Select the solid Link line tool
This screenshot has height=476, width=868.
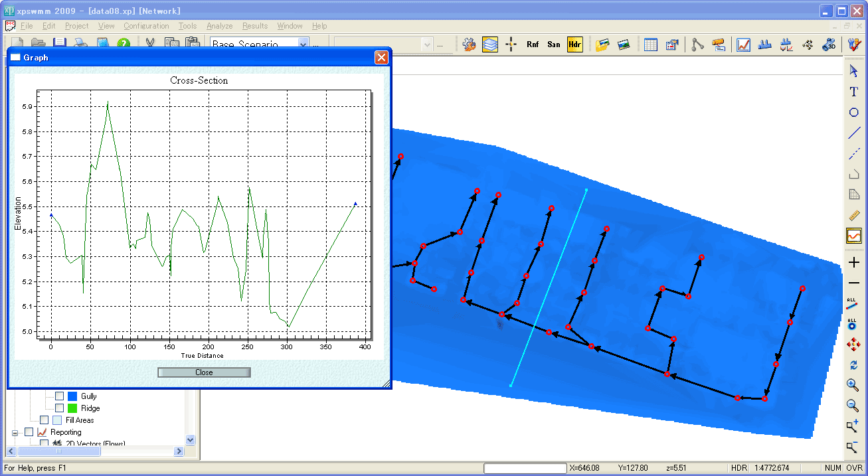[854, 133]
